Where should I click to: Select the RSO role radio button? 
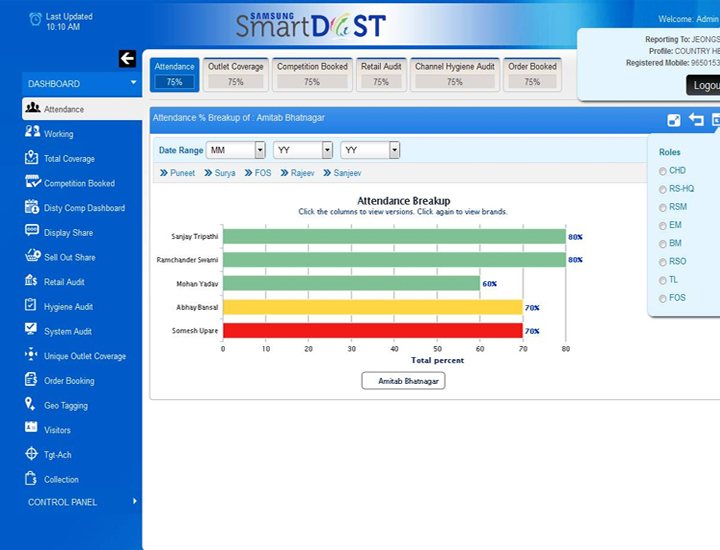pos(663,262)
